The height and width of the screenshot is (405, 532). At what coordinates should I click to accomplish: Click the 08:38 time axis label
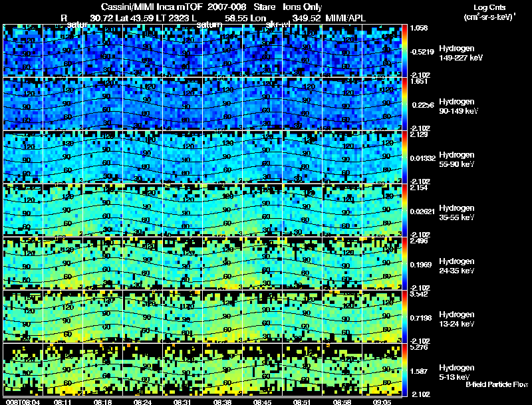point(222,402)
